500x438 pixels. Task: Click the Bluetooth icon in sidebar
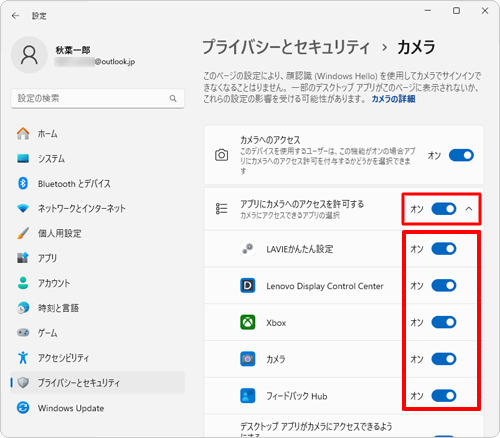click(x=23, y=183)
